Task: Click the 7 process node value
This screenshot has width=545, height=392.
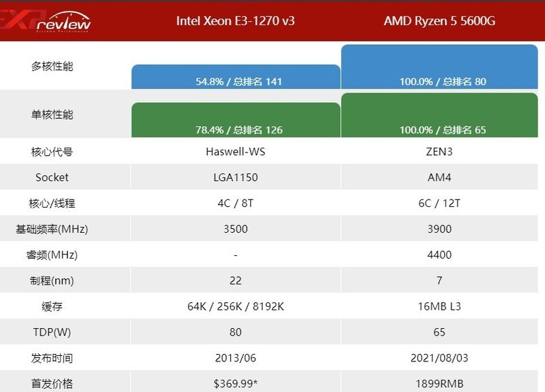Action: [x=439, y=280]
